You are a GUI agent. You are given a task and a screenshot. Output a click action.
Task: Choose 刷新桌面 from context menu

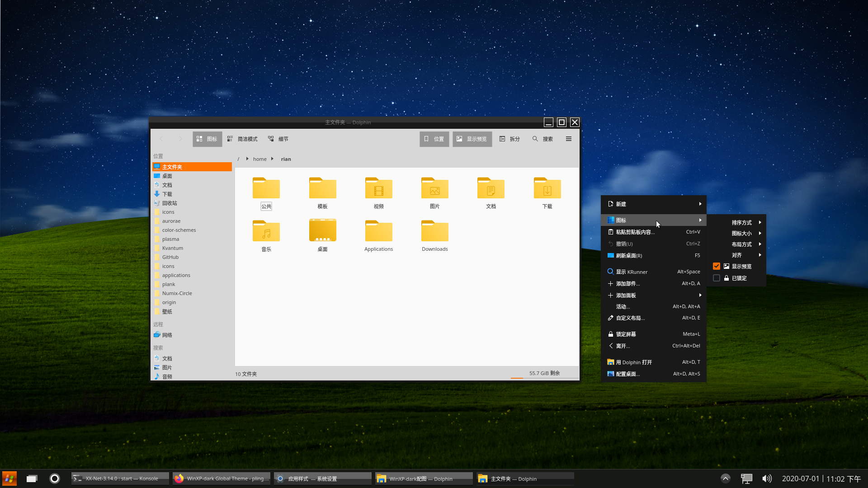[653, 255]
